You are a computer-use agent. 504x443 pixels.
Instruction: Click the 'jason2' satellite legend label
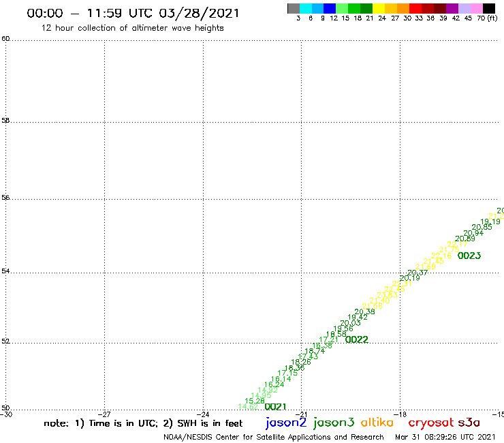[x=286, y=423]
